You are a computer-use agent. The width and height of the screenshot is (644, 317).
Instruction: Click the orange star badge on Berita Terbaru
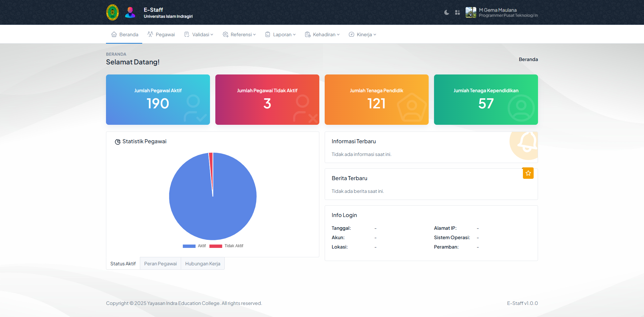528,173
